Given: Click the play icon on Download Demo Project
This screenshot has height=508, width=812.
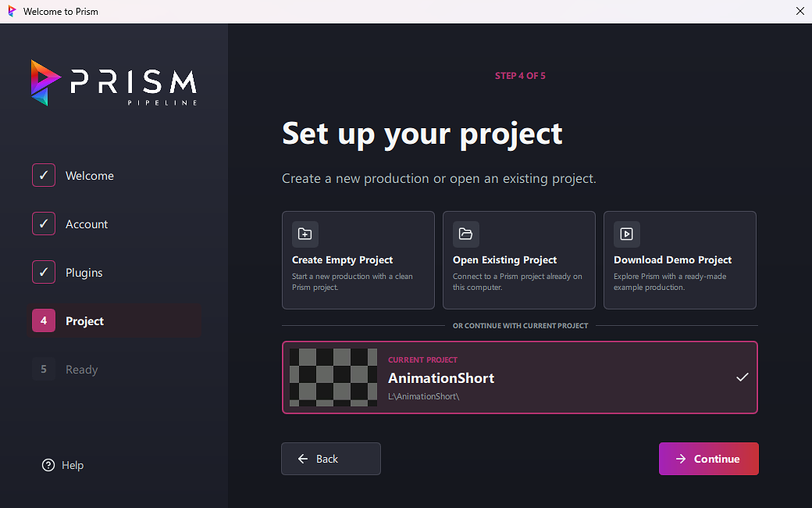Looking at the screenshot, I should tap(627, 234).
